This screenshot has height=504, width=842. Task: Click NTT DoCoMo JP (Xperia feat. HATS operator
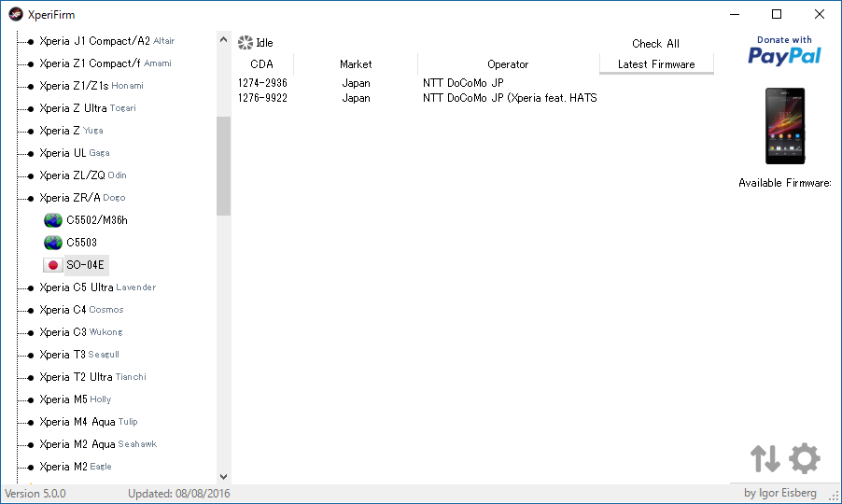tap(510, 98)
